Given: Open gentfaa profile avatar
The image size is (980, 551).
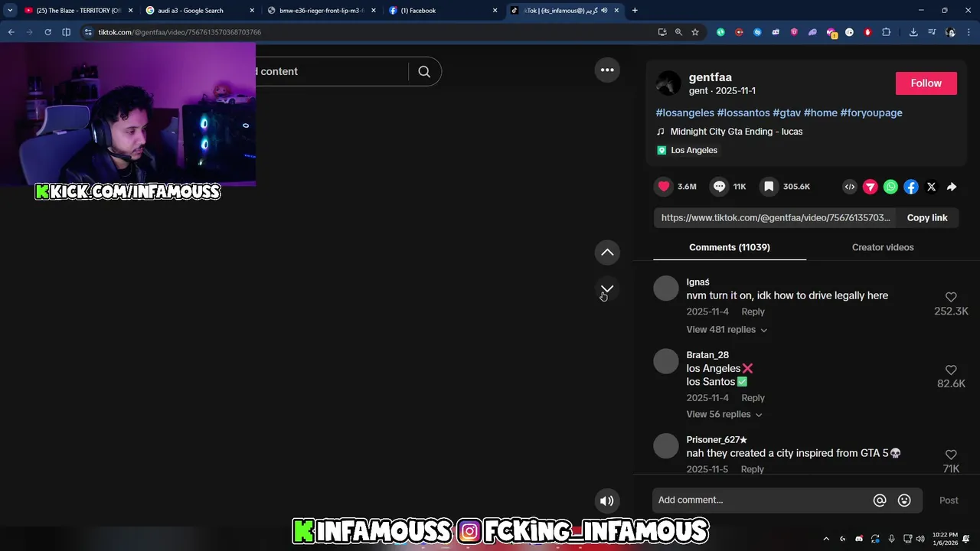Looking at the screenshot, I should pos(668,83).
